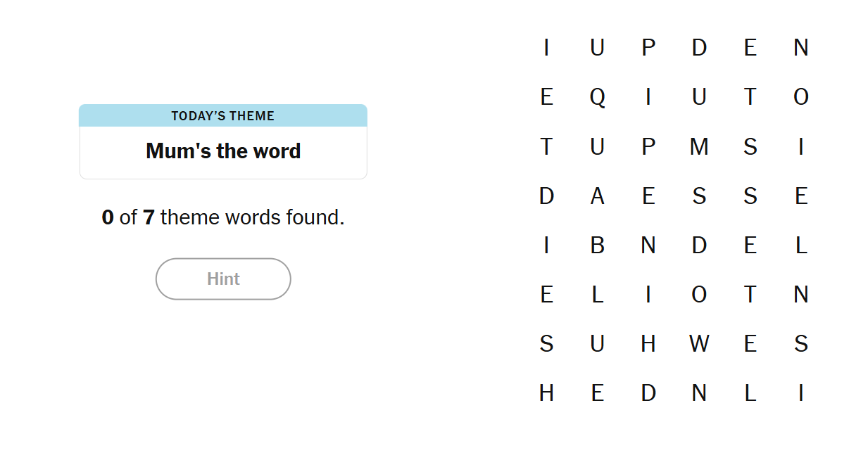Choose the letter D directly left of A
Screen dimensions: 868x453
[546, 196]
